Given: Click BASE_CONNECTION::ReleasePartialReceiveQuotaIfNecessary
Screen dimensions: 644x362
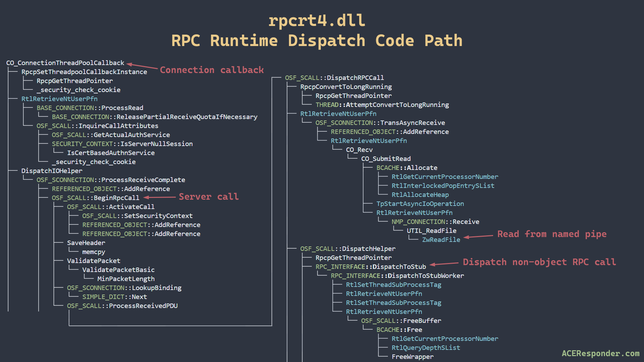Looking at the screenshot, I should 154,117.
